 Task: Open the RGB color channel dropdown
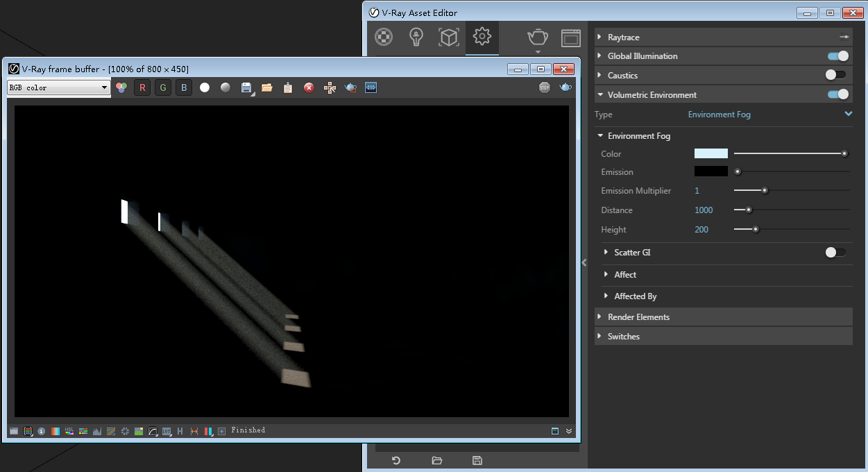coord(59,87)
